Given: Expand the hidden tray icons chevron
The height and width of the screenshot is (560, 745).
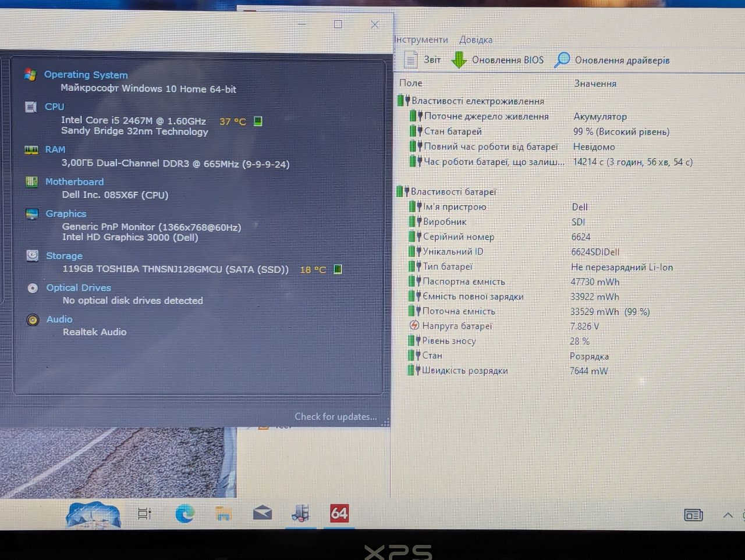Looking at the screenshot, I should pos(728,515).
